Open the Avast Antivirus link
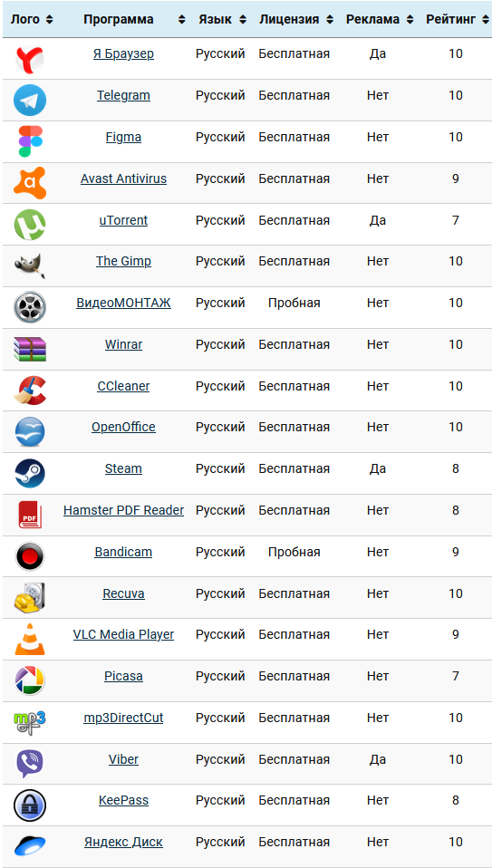Image resolution: width=492 pixels, height=868 pixels. tap(123, 178)
